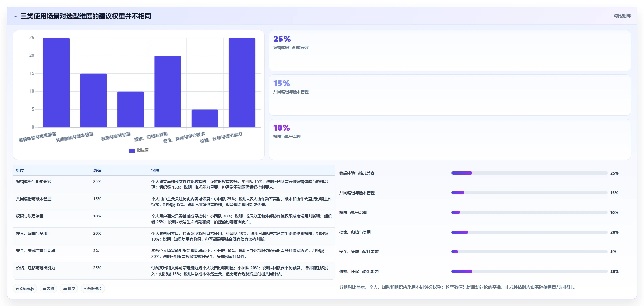Click the y-axis value 25 on chart
This screenshot has width=644, height=306.
[32, 38]
